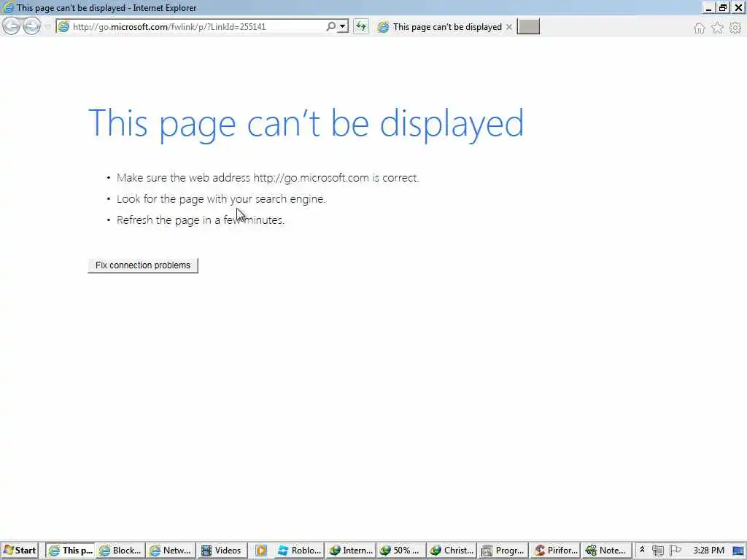Open the Start menu
Screen dimensions: 747x560
pos(20,551)
